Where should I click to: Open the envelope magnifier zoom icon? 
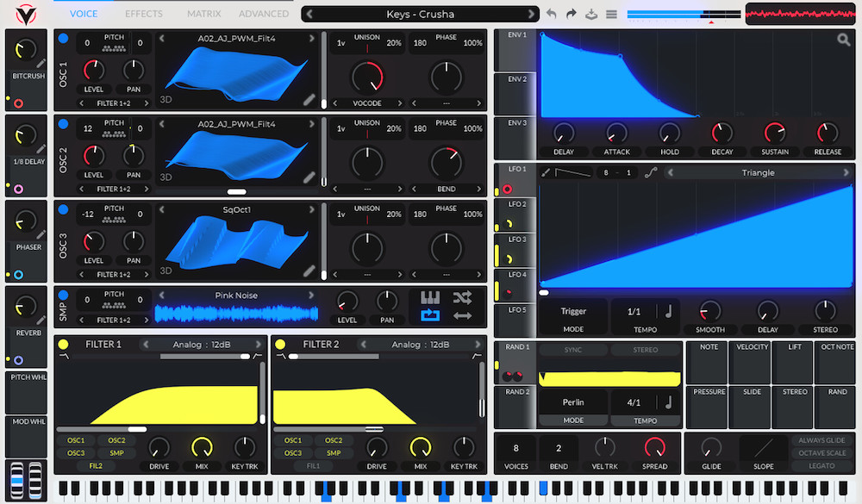pyautogui.click(x=843, y=40)
